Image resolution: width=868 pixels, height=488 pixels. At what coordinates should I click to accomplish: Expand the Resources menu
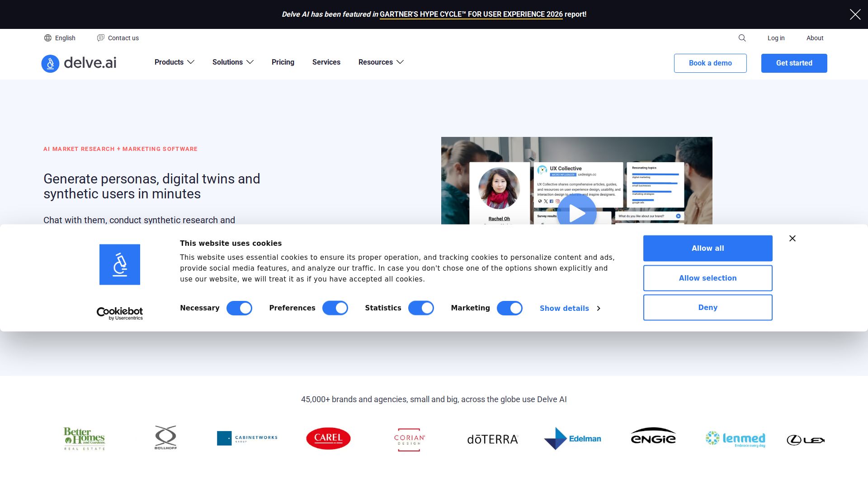[381, 62]
